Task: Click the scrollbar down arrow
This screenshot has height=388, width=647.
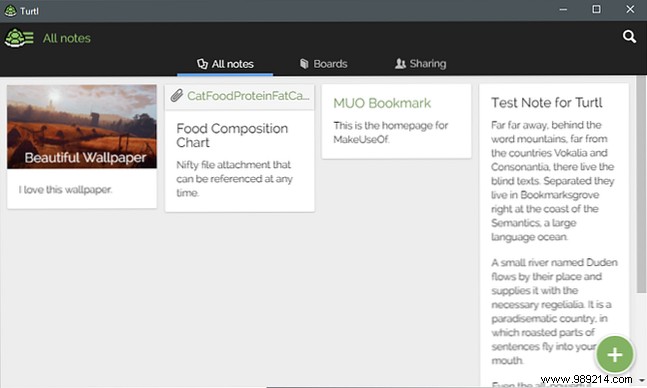Action: 642,380
